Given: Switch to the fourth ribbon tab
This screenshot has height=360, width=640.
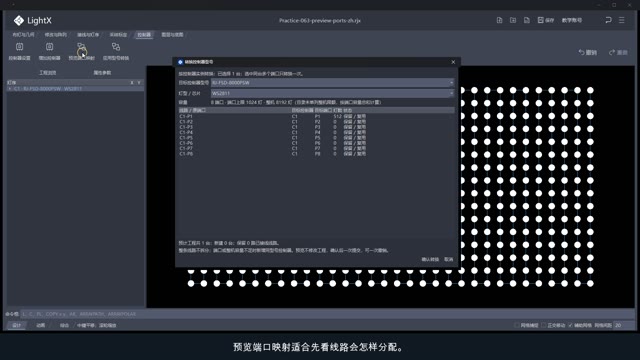Looking at the screenshot, I should [x=118, y=35].
